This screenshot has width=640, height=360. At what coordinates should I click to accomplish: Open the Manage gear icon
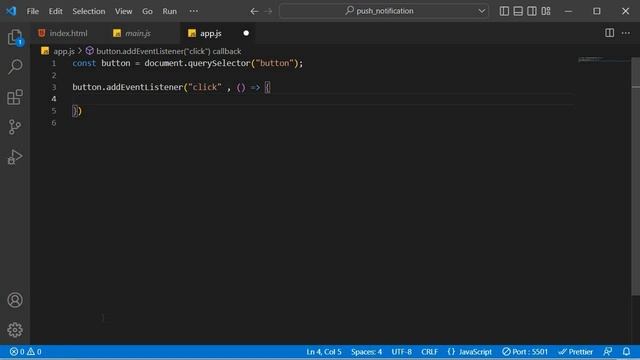[15, 330]
